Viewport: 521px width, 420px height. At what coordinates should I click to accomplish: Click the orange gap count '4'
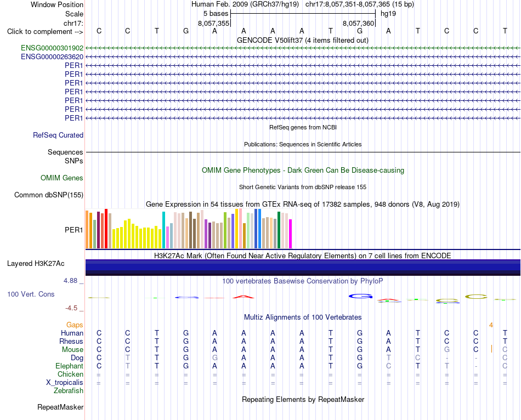491,325
